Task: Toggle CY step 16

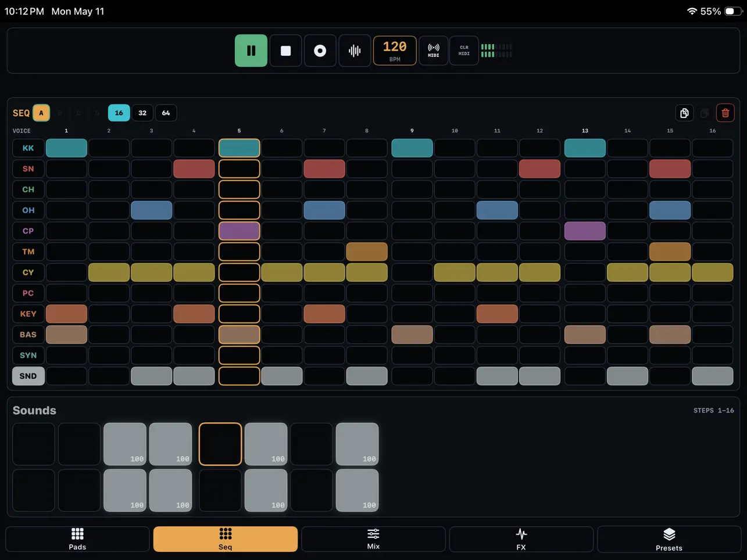Action: coord(713,272)
